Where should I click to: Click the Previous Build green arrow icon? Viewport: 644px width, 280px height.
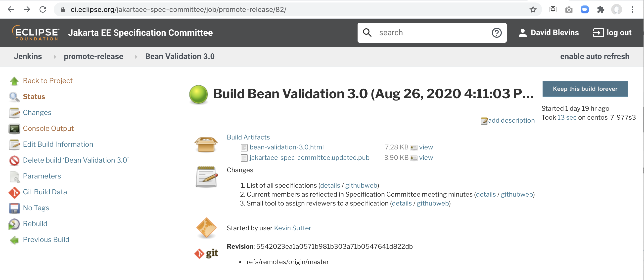pos(14,240)
